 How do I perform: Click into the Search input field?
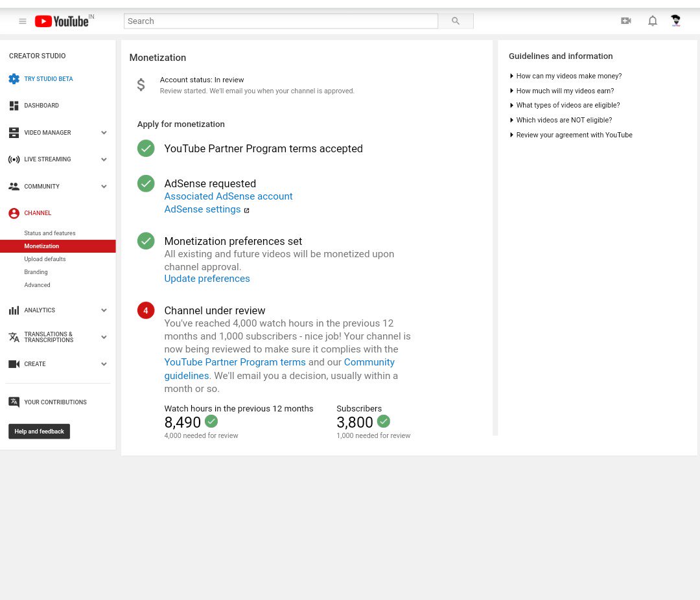tap(281, 21)
